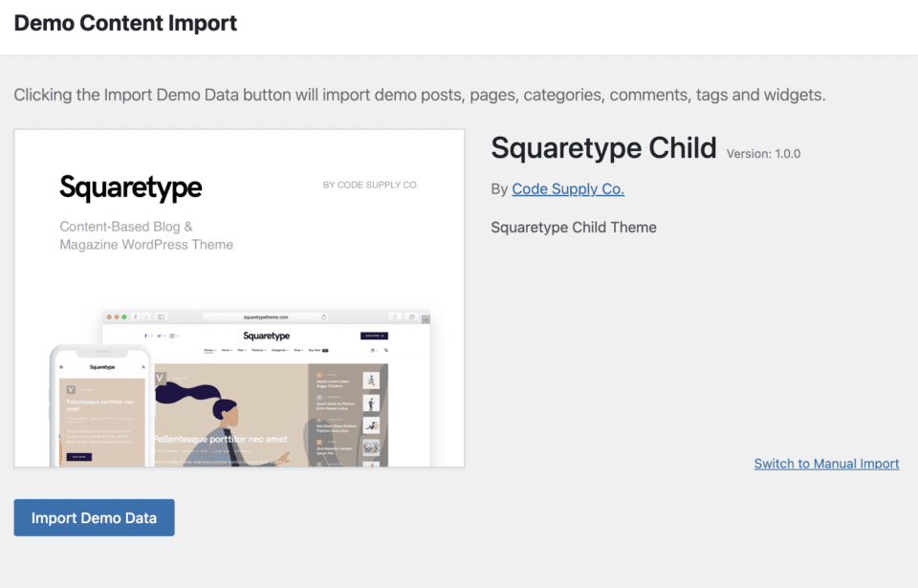Screen dimensions: 918x588
Task: Click the Categories dropdown in preview navigation
Action: coord(280,350)
